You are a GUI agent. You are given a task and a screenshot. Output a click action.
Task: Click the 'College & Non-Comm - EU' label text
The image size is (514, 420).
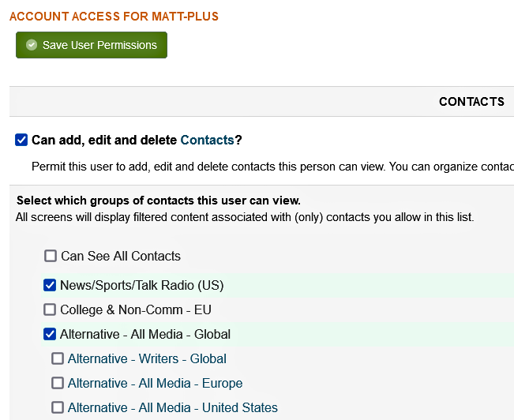[x=136, y=309]
